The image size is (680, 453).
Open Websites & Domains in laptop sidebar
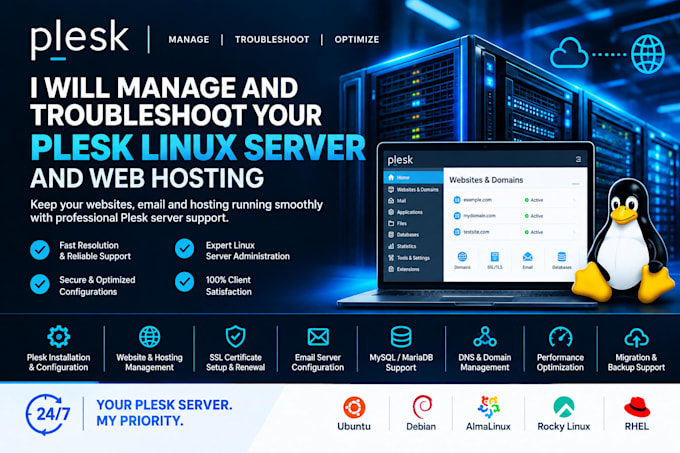[x=413, y=189]
